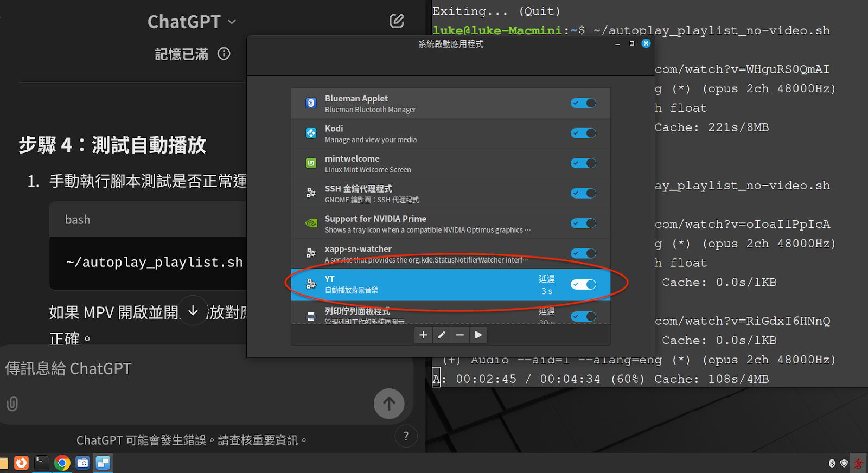The image size is (868, 473).
Task: Toggle mintwelcome startup switch
Action: tap(583, 163)
